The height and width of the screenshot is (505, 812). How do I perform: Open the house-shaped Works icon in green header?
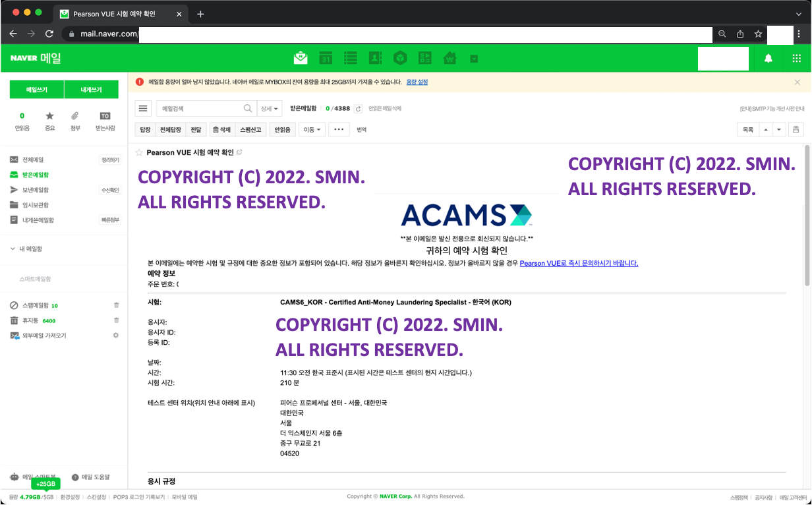tap(450, 58)
